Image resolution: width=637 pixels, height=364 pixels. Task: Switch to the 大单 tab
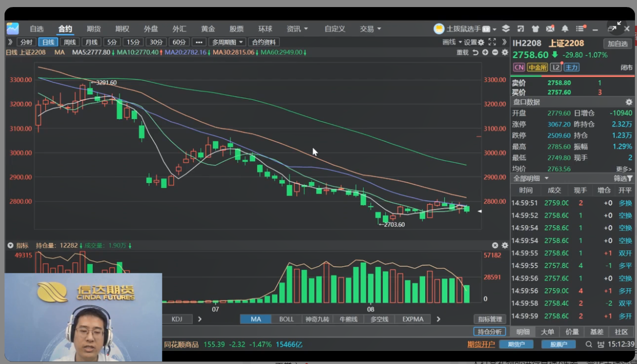[547, 332]
